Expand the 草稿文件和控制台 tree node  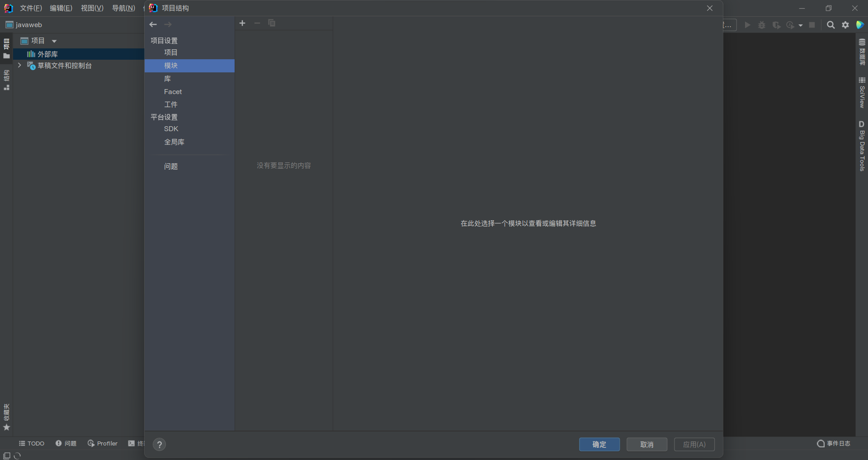pyautogui.click(x=19, y=66)
